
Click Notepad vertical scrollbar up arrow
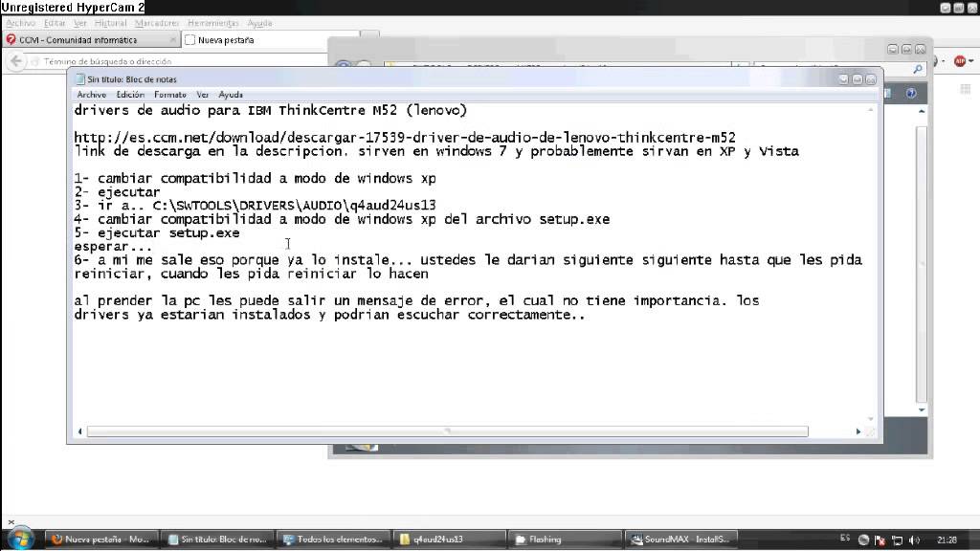[871, 110]
